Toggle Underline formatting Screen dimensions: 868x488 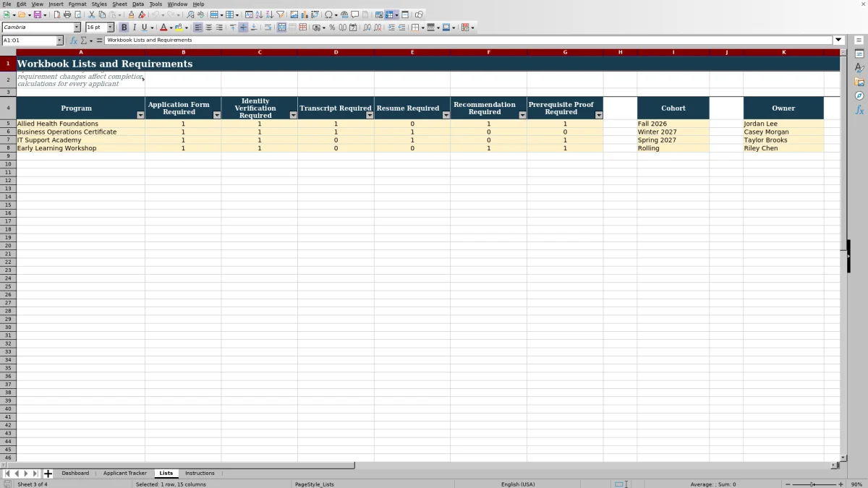pos(144,27)
